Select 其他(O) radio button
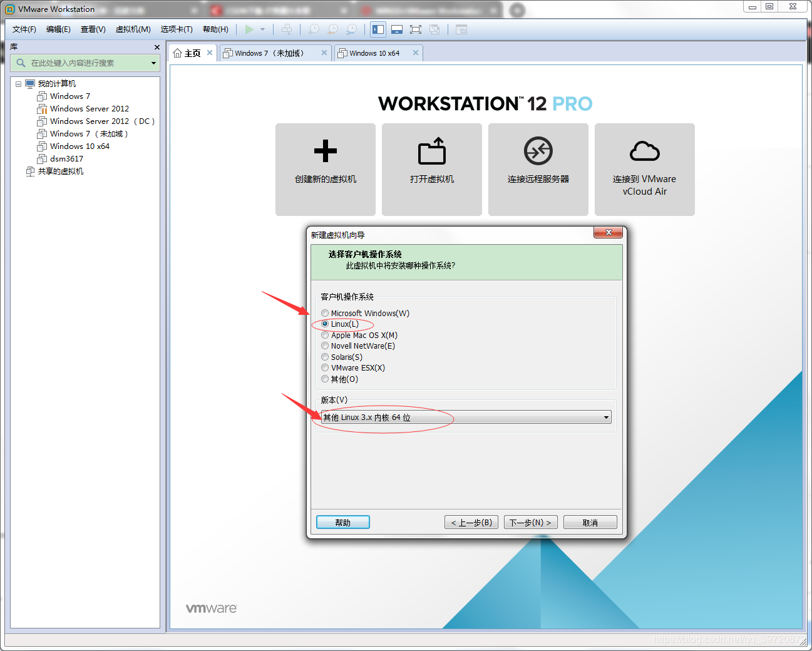812x651 pixels. 325,379
